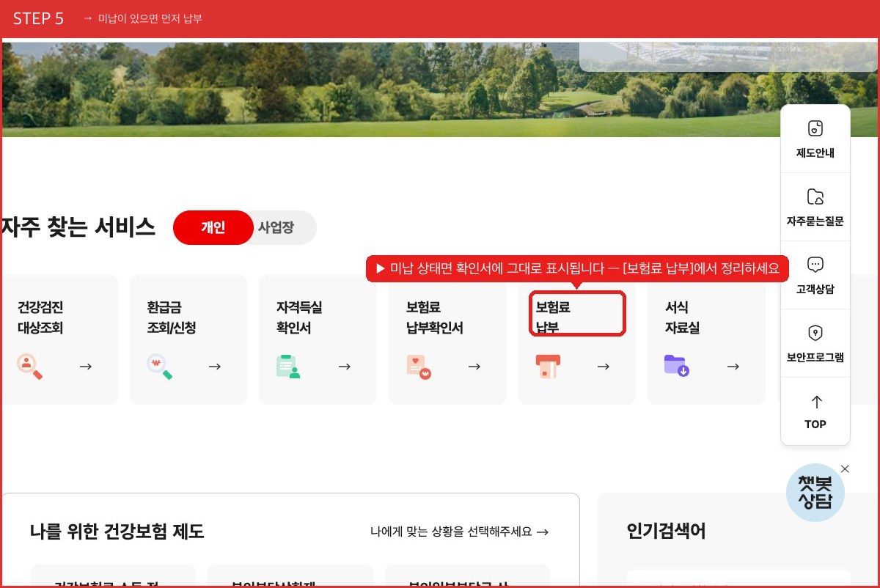Click arrow on 환급금 조회/신청 card

click(215, 366)
